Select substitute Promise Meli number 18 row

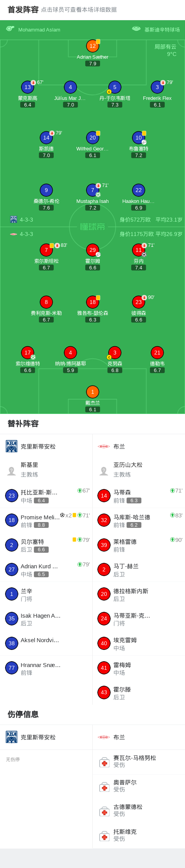click(46, 520)
